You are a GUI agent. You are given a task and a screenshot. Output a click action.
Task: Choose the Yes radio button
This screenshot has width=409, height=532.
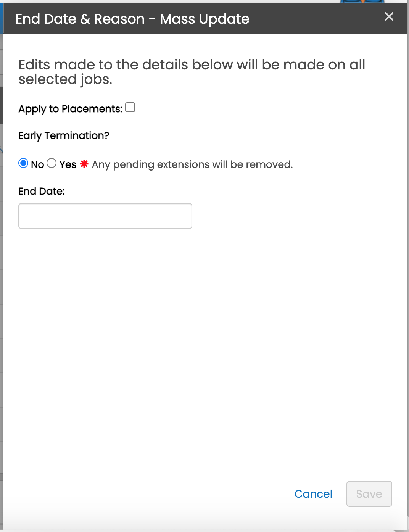click(x=52, y=163)
